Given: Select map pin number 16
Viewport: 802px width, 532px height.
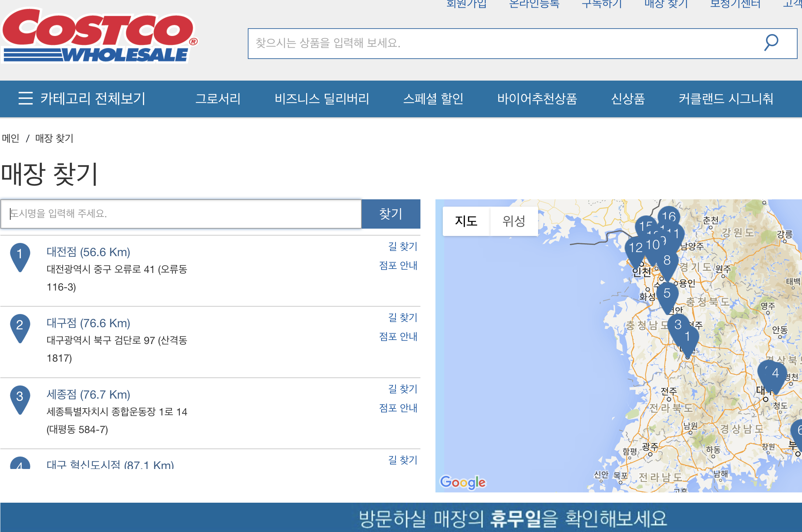Looking at the screenshot, I should (669, 216).
